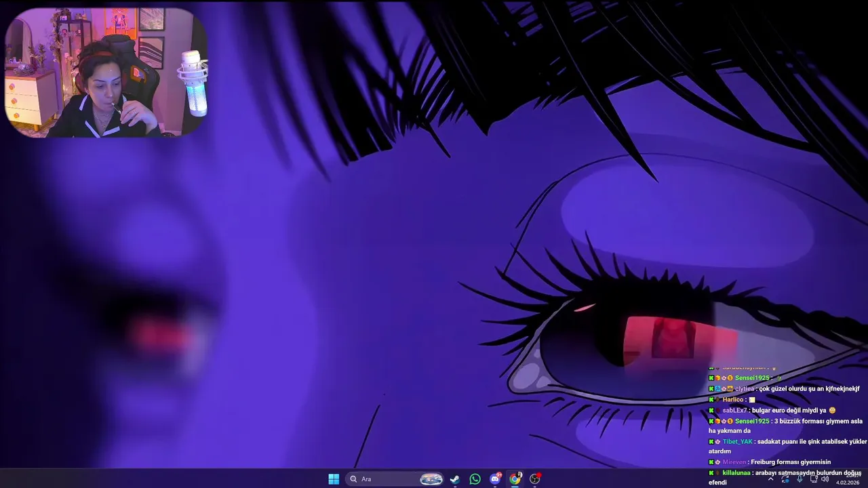Image resolution: width=868 pixels, height=488 pixels.
Task: Click the streamer webcam overlay
Action: click(106, 73)
